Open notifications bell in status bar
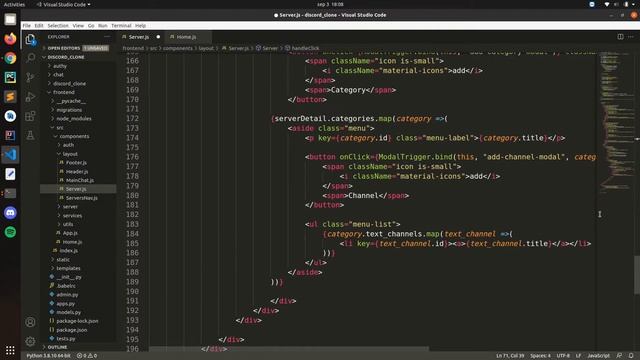 pyautogui.click(x=631, y=356)
